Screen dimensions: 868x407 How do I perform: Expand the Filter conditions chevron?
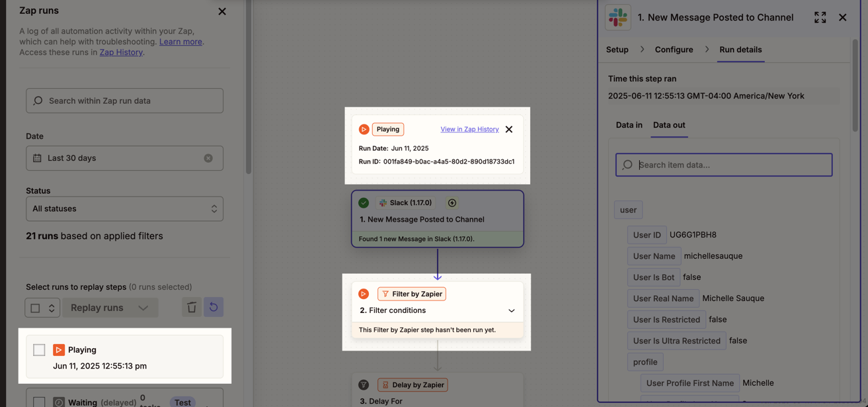tap(511, 310)
